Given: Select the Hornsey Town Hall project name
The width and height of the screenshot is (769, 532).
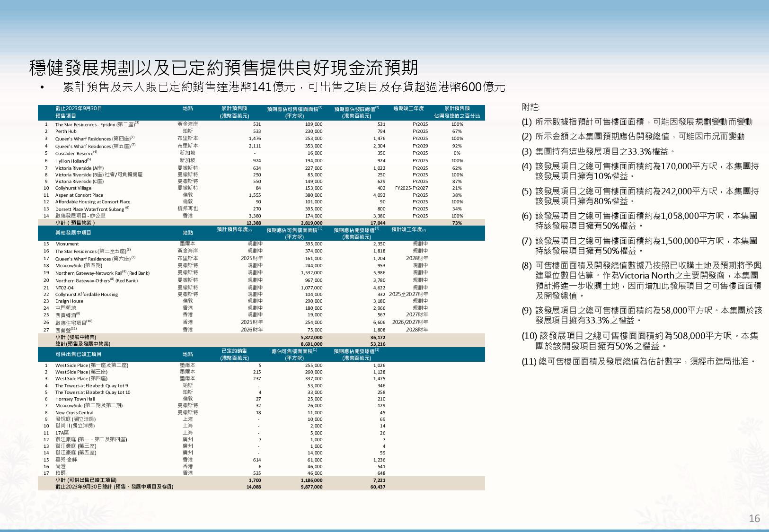Looking at the screenshot, I should pos(75,399).
